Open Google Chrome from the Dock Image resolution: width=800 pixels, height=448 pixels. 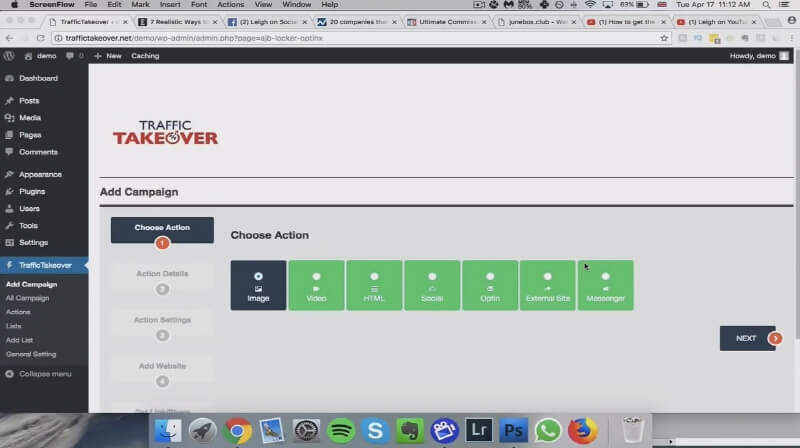tap(237, 431)
